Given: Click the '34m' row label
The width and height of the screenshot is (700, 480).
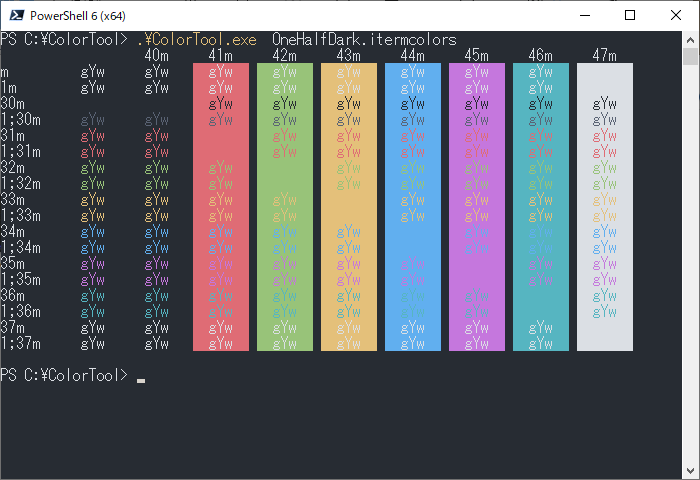Looking at the screenshot, I should pyautogui.click(x=12, y=232).
